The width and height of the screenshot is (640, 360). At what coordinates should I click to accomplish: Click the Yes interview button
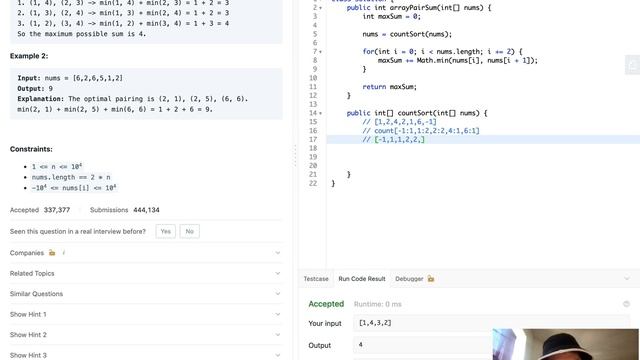click(x=165, y=231)
